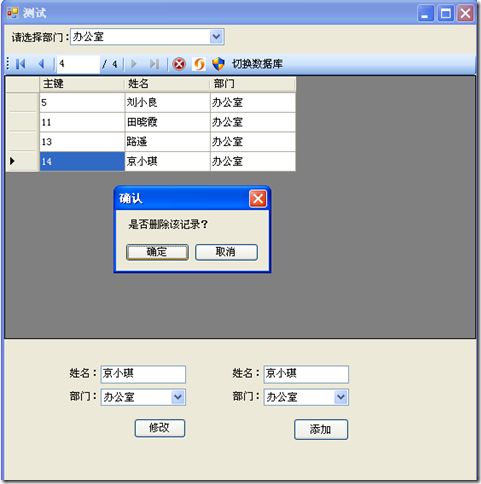
Task: Select 切换数据库 in the toolbar
Action: pyautogui.click(x=257, y=64)
